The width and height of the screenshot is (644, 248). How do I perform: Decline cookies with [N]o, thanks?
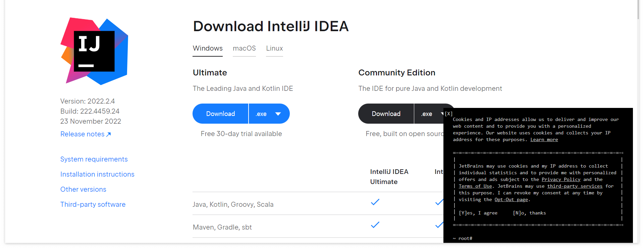[529, 213]
